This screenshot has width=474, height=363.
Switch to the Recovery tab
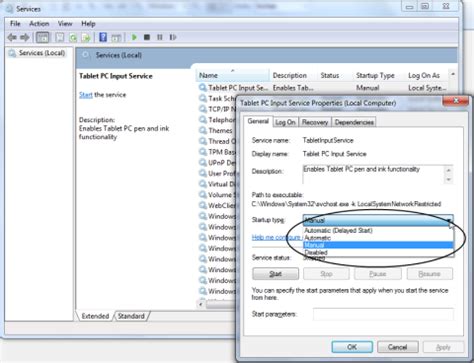(x=315, y=122)
